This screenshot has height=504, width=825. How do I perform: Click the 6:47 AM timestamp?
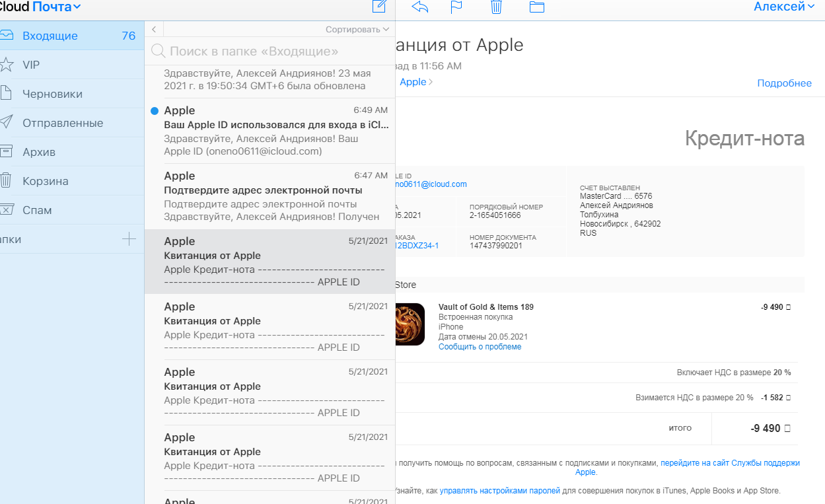371,176
